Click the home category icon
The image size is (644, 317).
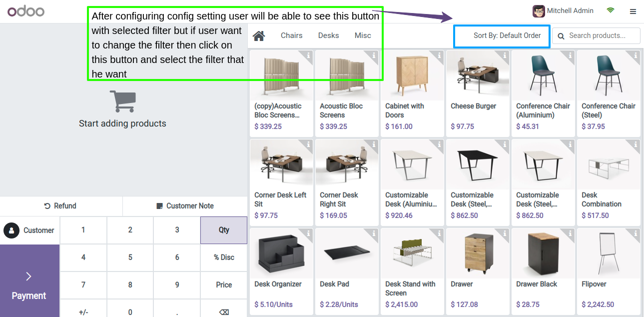[x=258, y=36]
